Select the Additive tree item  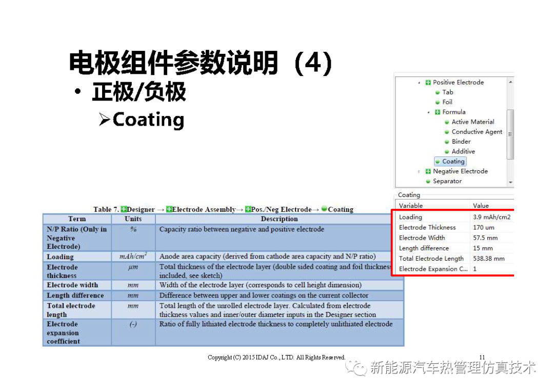pos(463,152)
